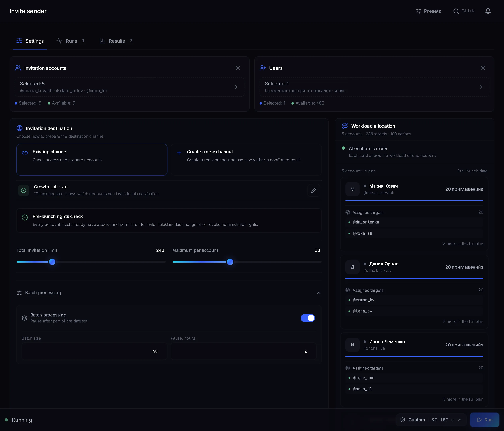Click the Growth Lab · чат destination row
504x431 pixels.
point(169,190)
